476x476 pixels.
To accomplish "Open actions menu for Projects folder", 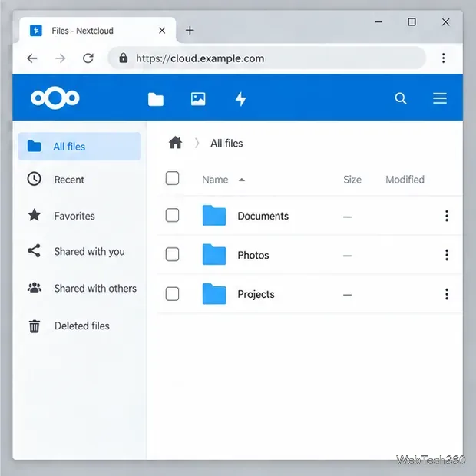I will [x=447, y=294].
